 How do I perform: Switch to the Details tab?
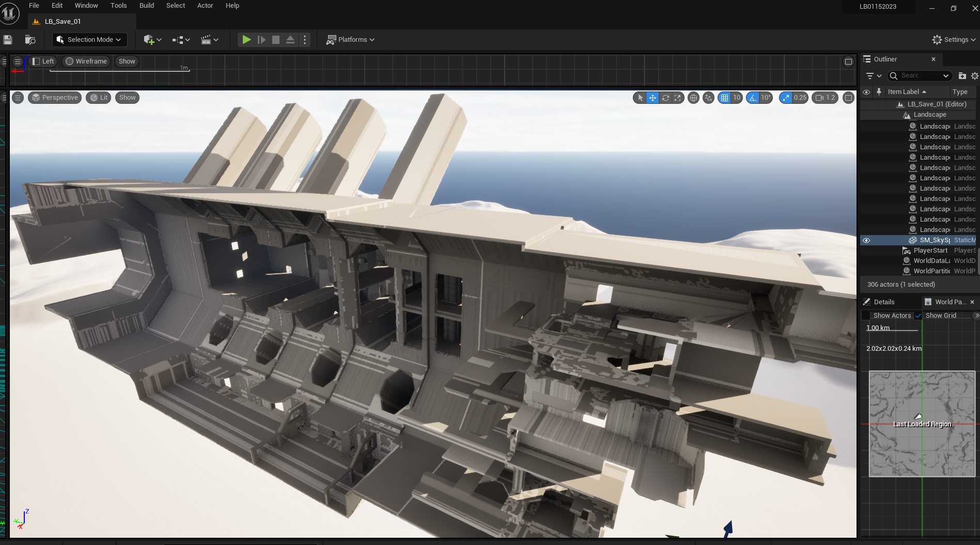pos(883,302)
